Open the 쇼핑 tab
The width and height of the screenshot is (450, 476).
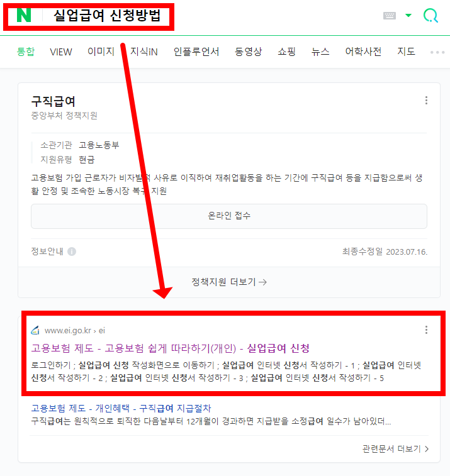click(286, 52)
